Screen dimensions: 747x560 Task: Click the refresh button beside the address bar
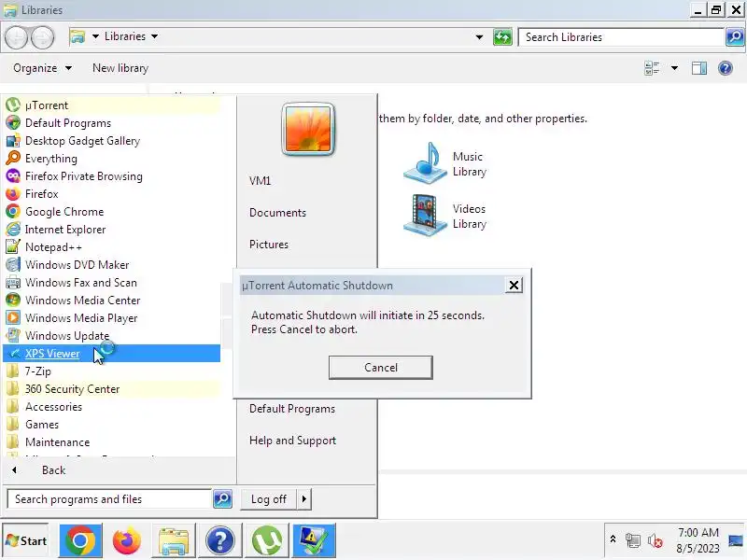click(502, 36)
